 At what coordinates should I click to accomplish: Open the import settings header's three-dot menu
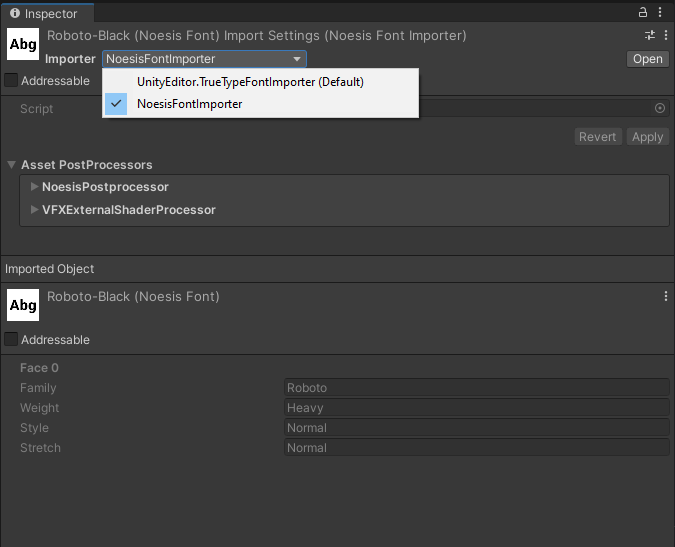pos(665,35)
